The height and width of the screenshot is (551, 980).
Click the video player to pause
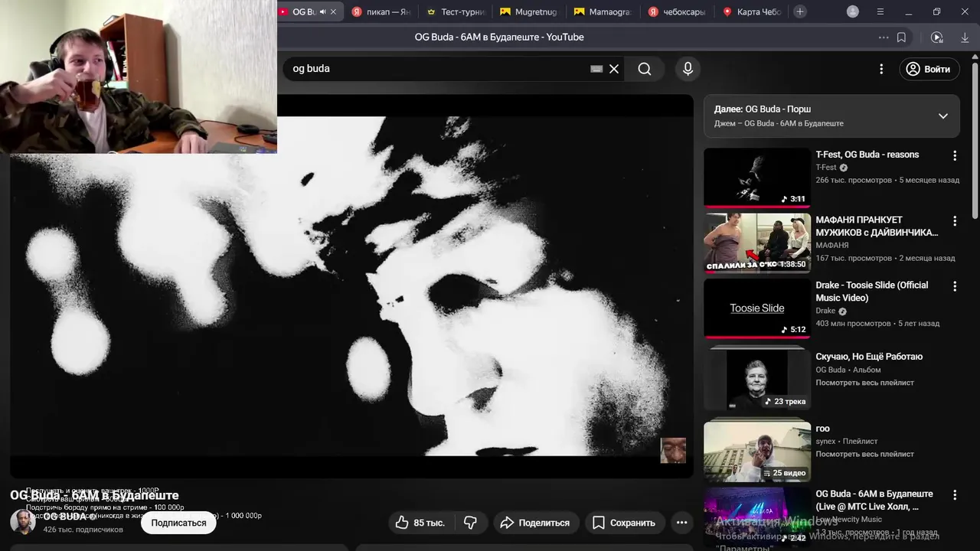(x=351, y=286)
